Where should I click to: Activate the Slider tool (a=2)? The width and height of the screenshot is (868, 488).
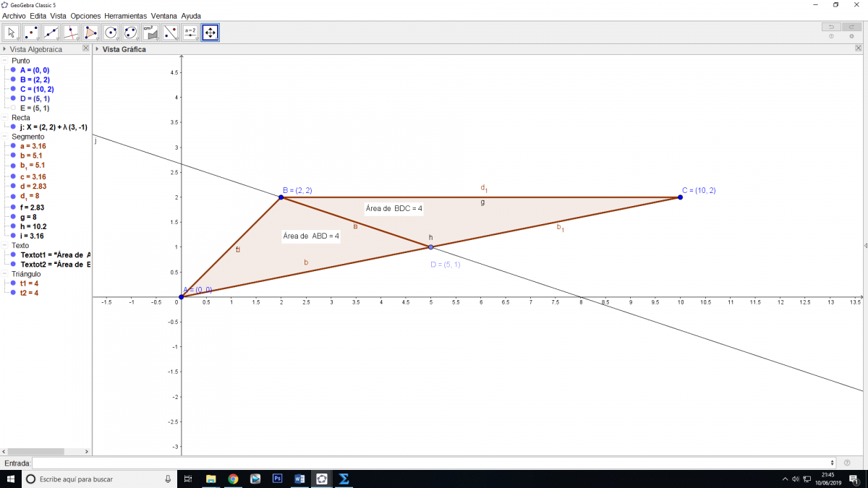coord(190,33)
